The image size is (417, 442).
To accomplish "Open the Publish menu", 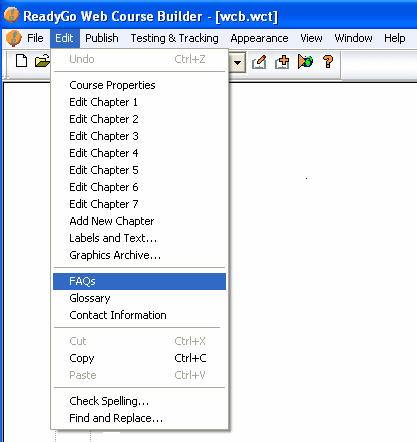I will pyautogui.click(x=102, y=38).
